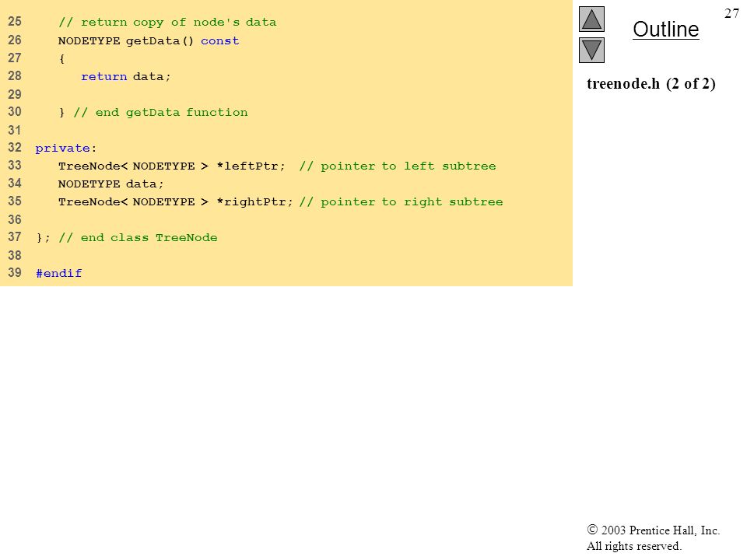Click line number 36
Image resolution: width=747 pixels, height=560 pixels.
click(x=15, y=219)
